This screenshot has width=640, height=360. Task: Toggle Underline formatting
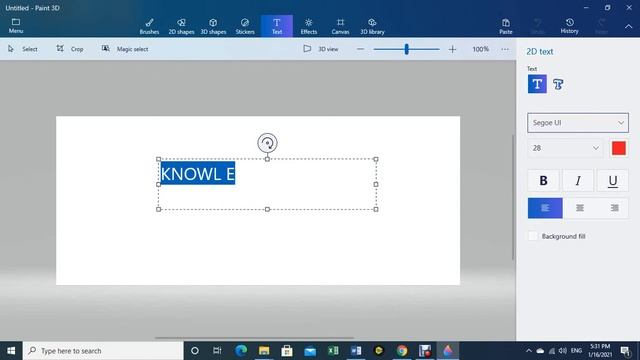coord(613,180)
